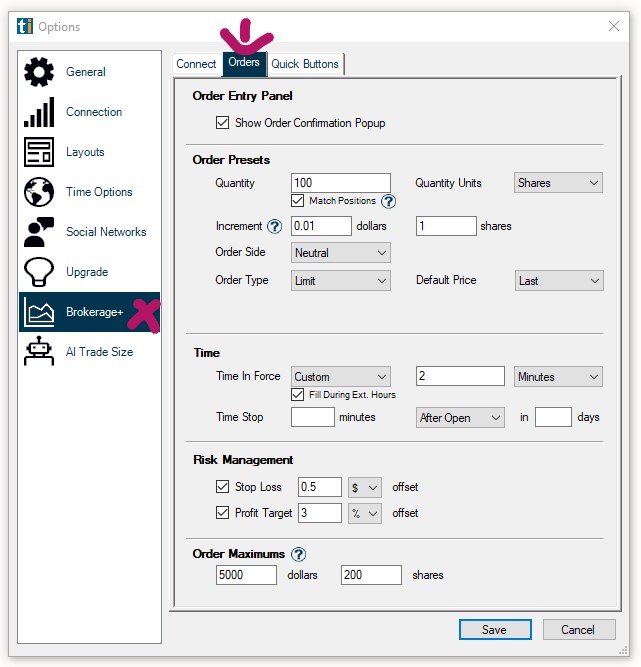This screenshot has height=667, width=641.
Task: Expand the Quantity Units dropdown
Action: pyautogui.click(x=559, y=183)
